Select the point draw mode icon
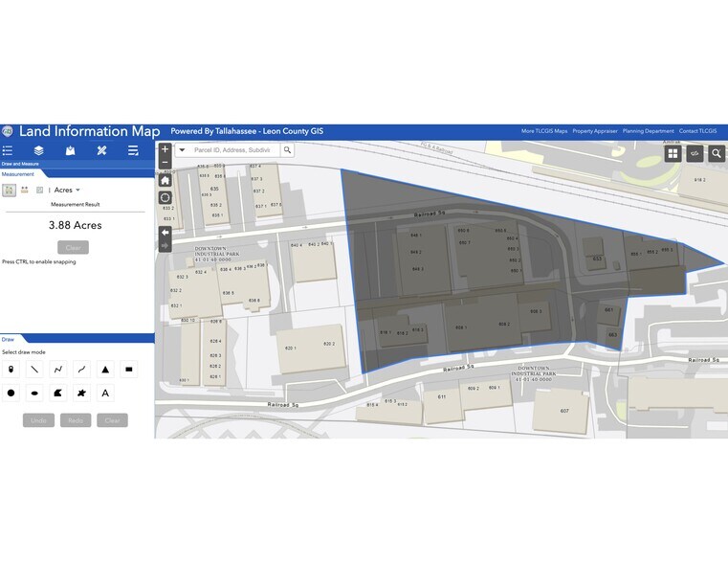The width and height of the screenshot is (728, 563). pyautogui.click(x=11, y=369)
